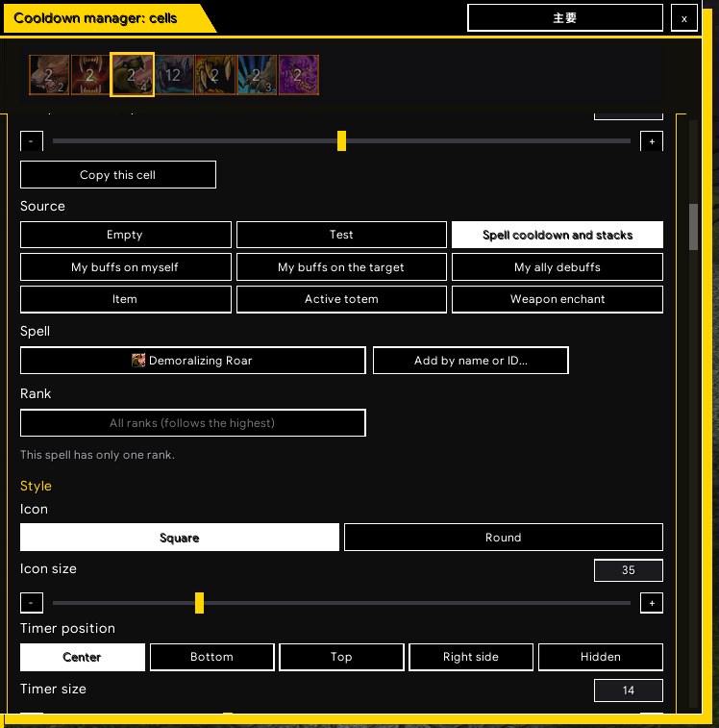Edit the Timer size value 14
The image size is (719, 728).
(628, 690)
